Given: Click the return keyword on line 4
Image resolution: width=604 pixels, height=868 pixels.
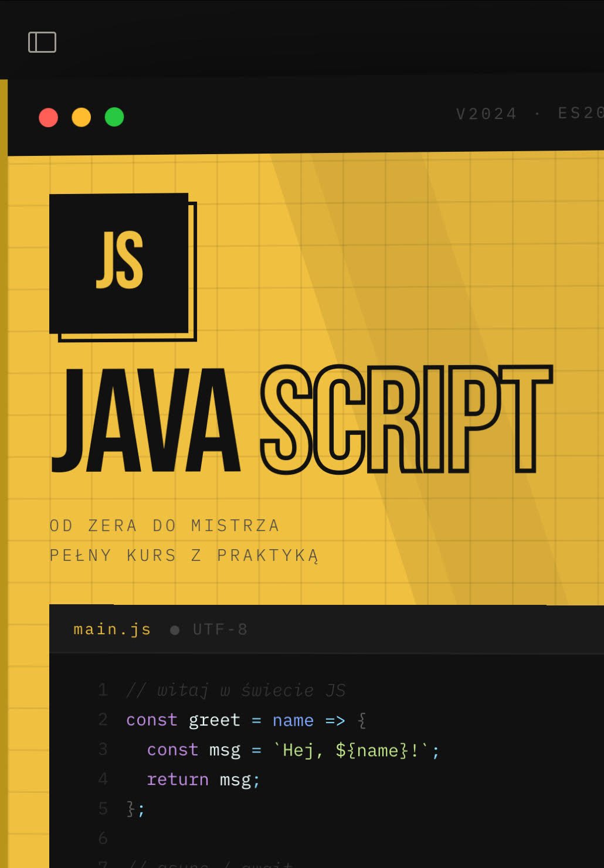Looking at the screenshot, I should (x=178, y=780).
